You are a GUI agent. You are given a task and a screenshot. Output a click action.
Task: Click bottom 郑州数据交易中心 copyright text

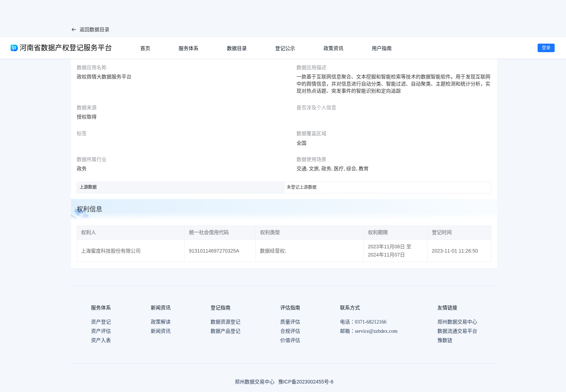[255, 382]
